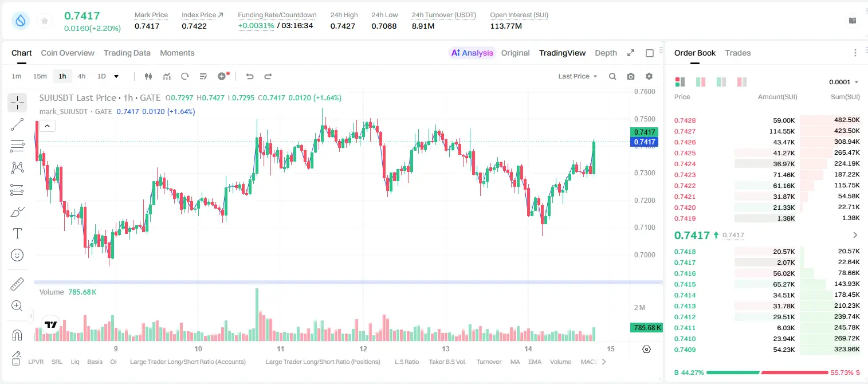Image resolution: width=868 pixels, height=384 pixels.
Task: Switch order book to asks-only view
Action: coord(742,82)
